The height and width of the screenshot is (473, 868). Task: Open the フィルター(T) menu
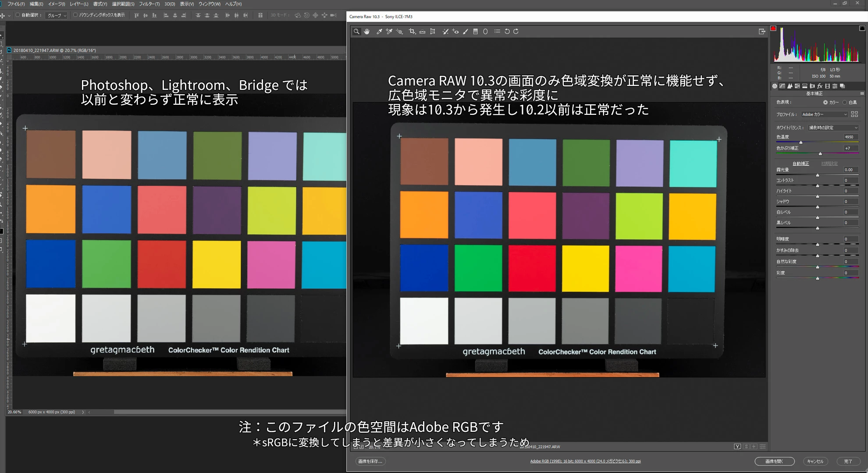pyautogui.click(x=149, y=4)
